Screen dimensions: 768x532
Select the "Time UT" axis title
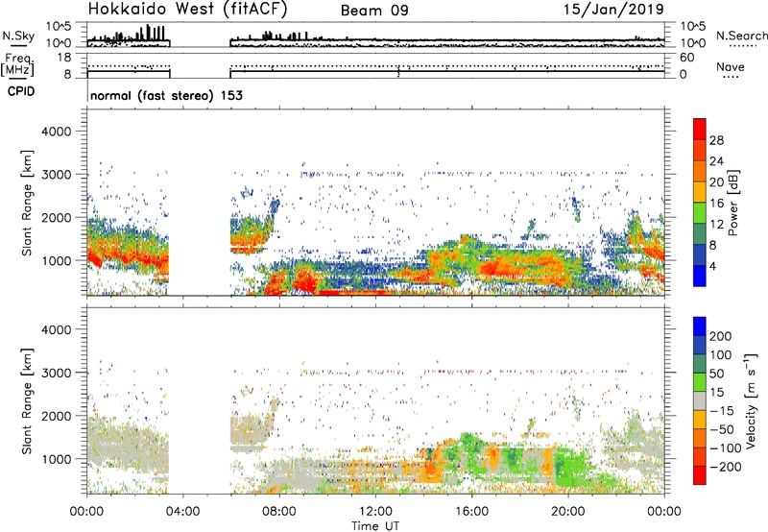[375, 526]
